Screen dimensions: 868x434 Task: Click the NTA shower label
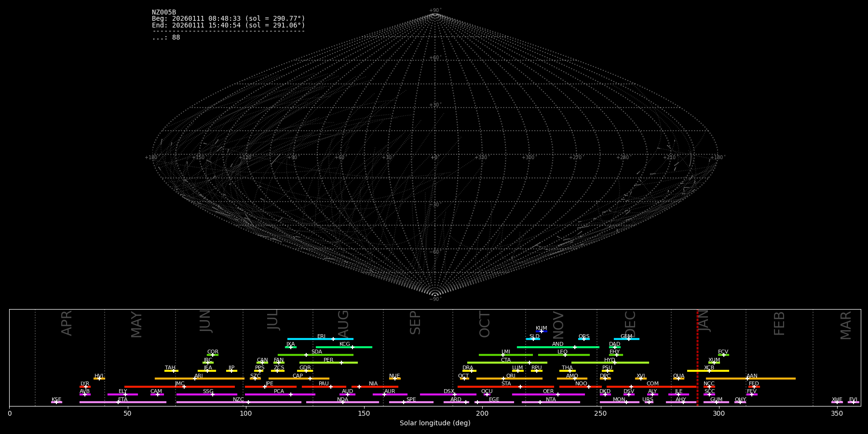[551, 400]
